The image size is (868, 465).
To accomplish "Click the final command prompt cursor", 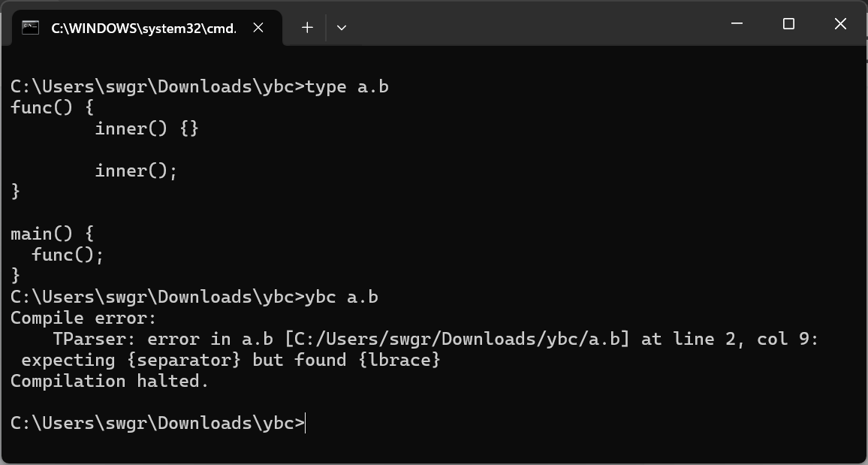I will pyautogui.click(x=306, y=424).
